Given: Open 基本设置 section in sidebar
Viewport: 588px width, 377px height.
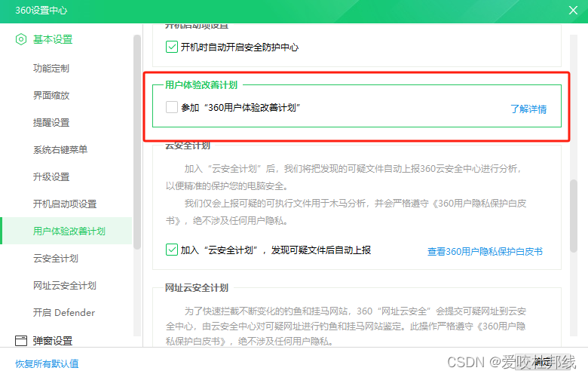Looking at the screenshot, I should [x=53, y=39].
